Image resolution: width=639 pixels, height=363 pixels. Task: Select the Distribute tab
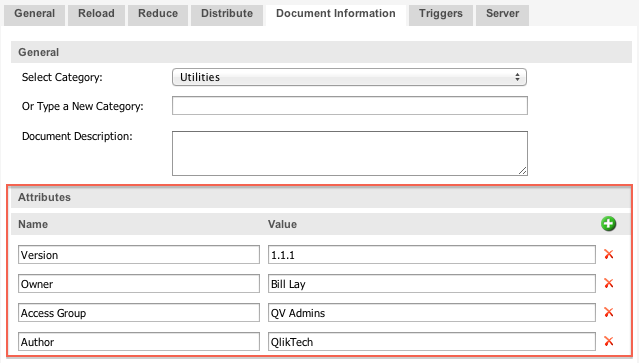pos(227,15)
